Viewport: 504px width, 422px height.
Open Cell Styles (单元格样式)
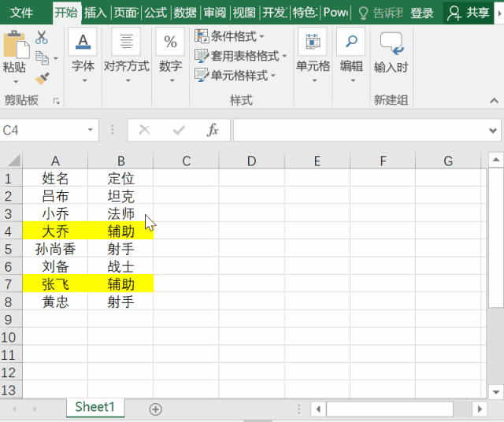click(x=235, y=76)
